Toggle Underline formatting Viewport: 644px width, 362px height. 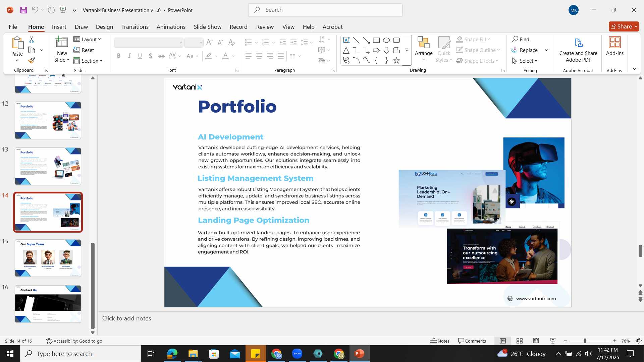(140, 56)
